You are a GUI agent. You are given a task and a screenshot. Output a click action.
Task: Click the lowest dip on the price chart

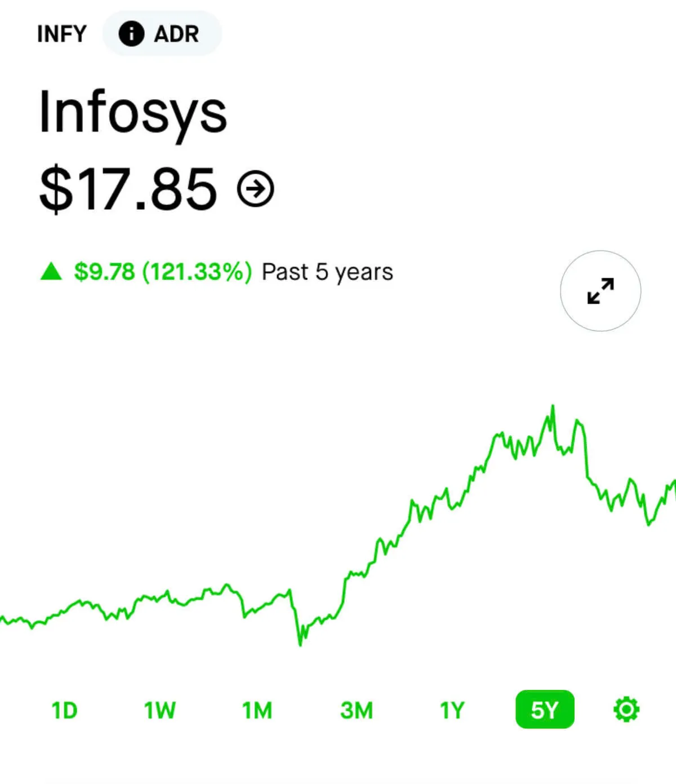tap(300, 644)
